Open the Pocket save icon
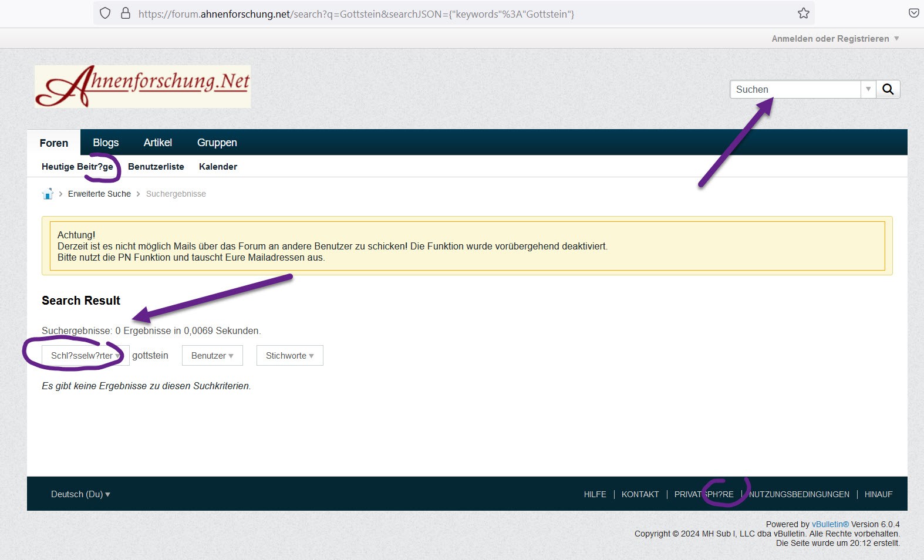 913,14
